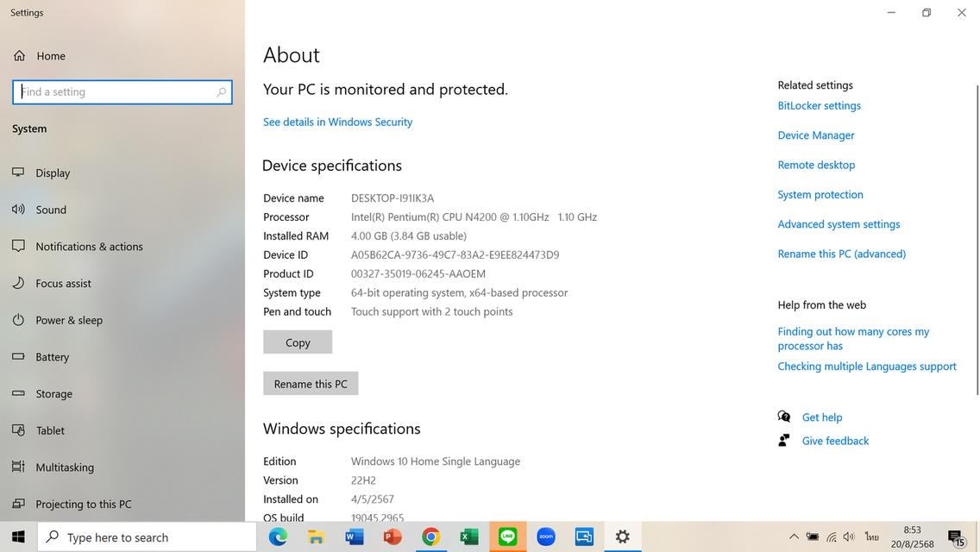Open Zoom from the taskbar
The image size is (980, 552).
545,537
